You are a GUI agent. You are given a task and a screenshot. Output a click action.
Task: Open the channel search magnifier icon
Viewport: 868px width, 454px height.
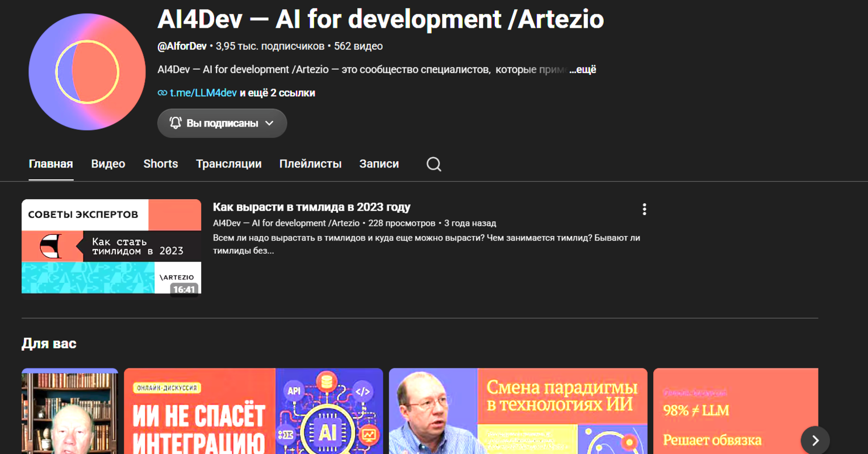(x=434, y=164)
